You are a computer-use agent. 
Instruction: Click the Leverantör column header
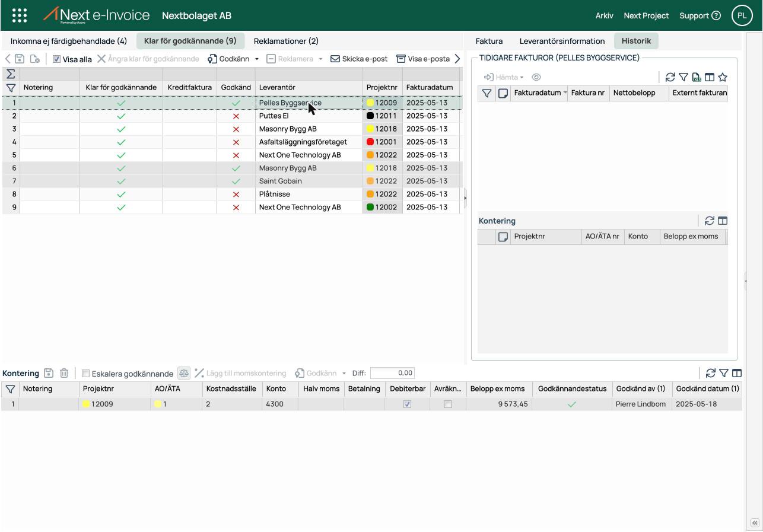point(309,88)
